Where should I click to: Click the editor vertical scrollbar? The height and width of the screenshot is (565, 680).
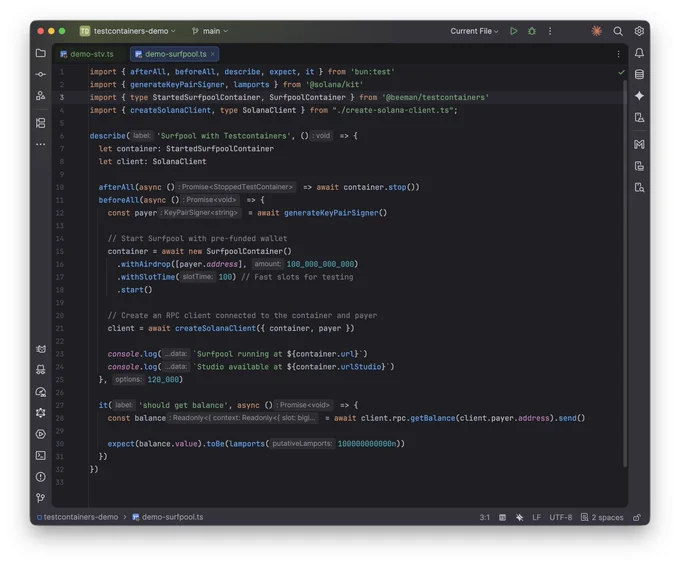(625, 273)
